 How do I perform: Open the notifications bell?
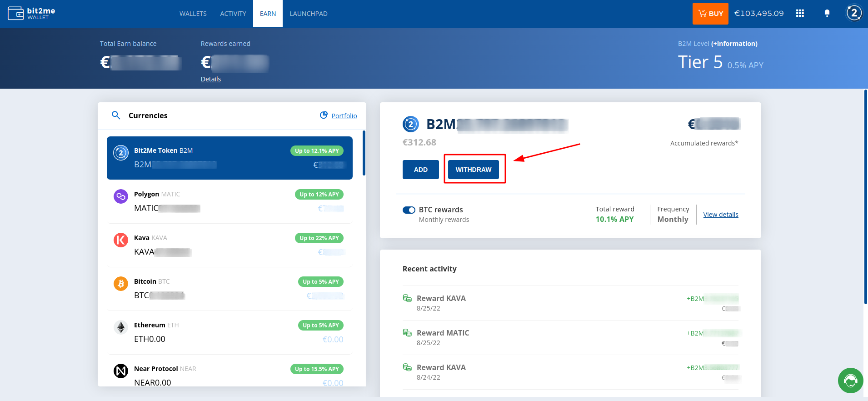pyautogui.click(x=827, y=14)
